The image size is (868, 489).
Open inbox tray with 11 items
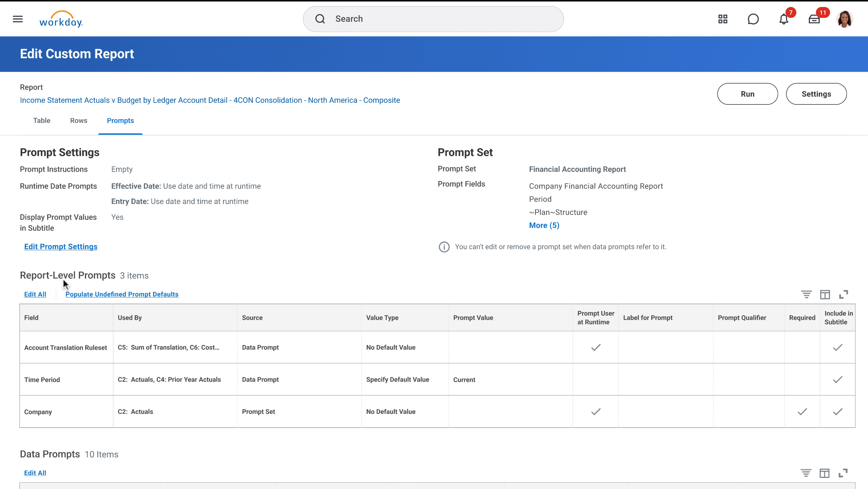tap(814, 19)
